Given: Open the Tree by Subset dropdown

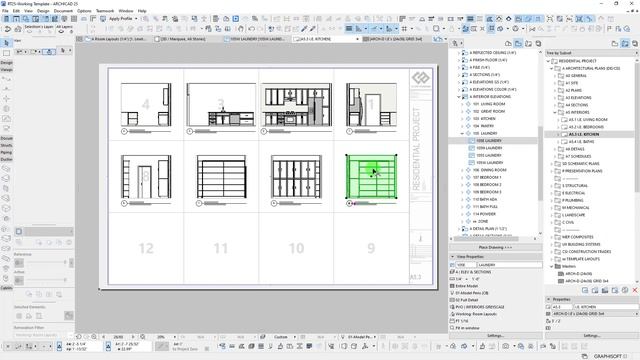Looking at the screenshot, I should 592,53.
